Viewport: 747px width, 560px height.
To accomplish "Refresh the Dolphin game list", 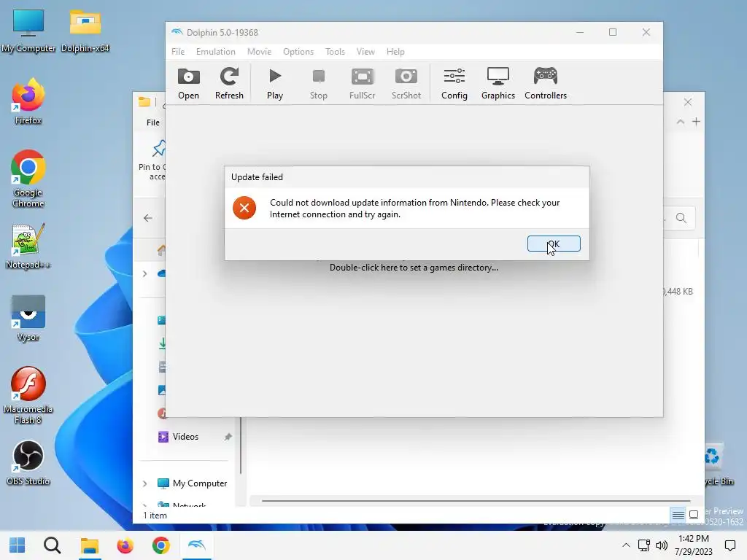I will point(229,84).
